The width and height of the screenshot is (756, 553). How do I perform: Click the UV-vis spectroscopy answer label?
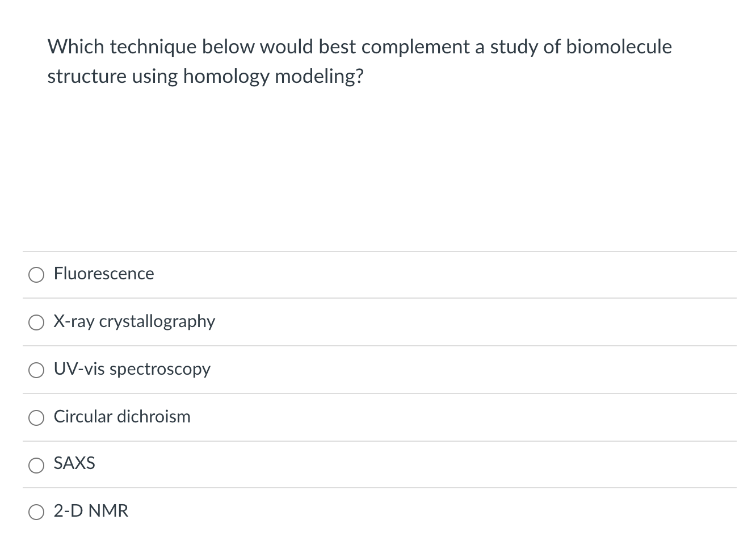132,369
